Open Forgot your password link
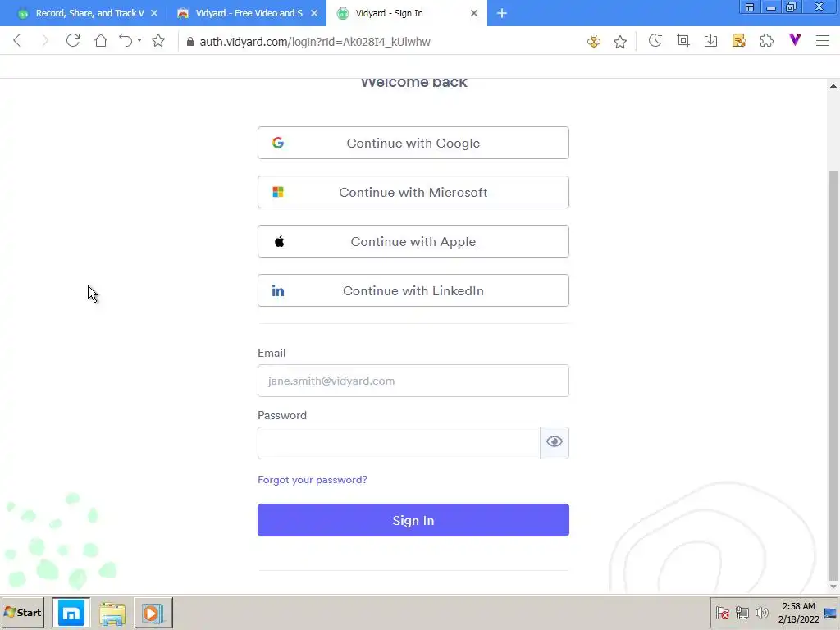This screenshot has height=630, width=840. click(x=313, y=480)
